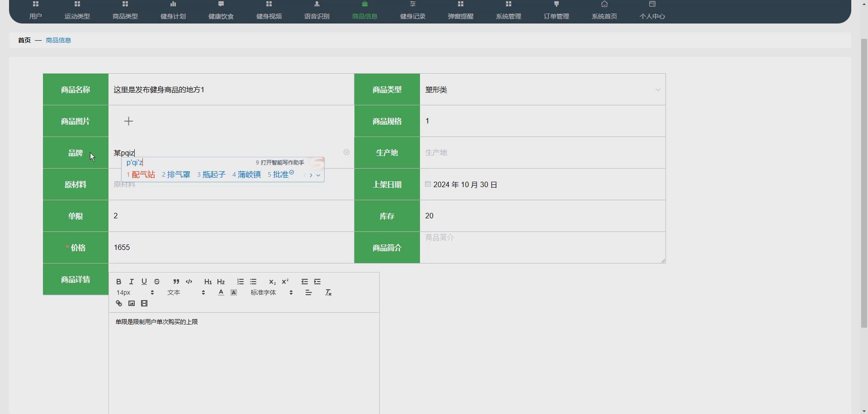Viewport: 868px width, 414px height.
Task: Expand the IME candidate list arrow
Action: click(318, 175)
